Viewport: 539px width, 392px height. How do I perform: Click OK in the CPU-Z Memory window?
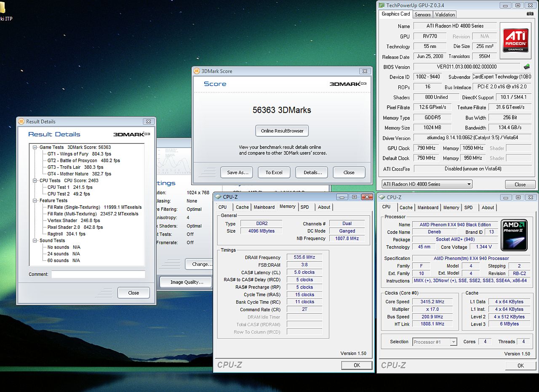point(357,365)
